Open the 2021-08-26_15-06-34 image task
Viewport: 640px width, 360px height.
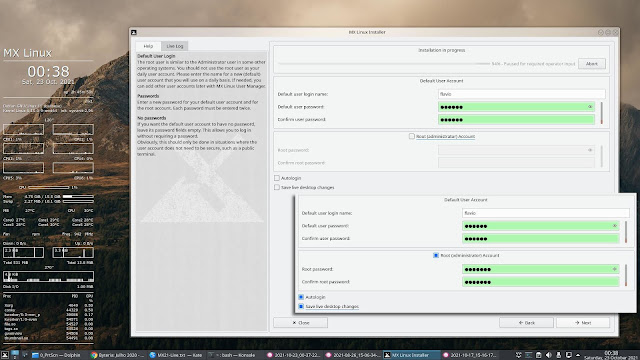[352, 355]
